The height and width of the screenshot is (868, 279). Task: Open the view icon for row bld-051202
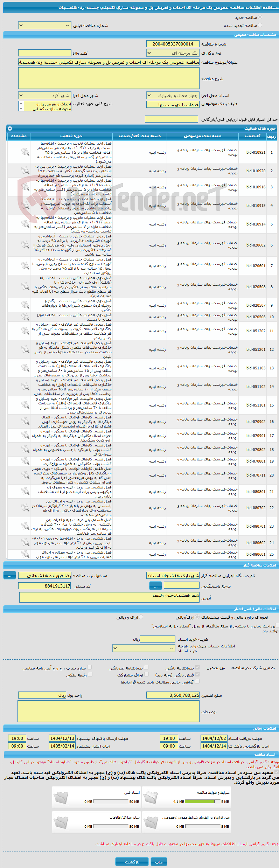pyautogui.click(x=25, y=331)
